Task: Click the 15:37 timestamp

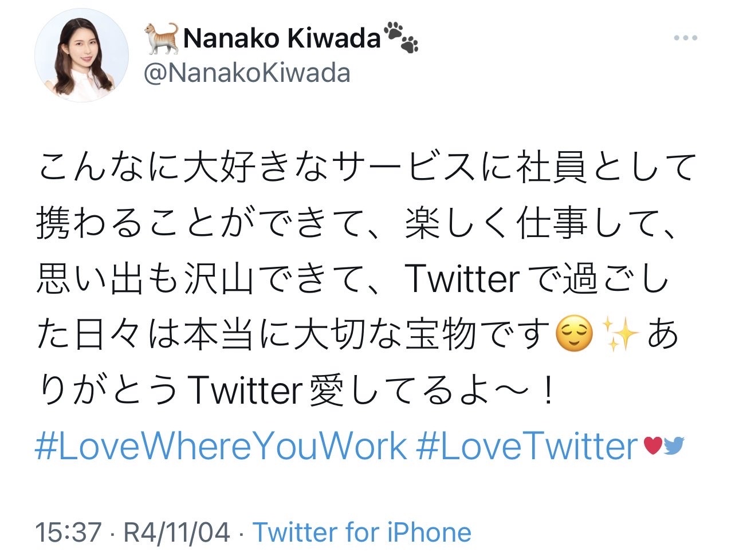Action: (68, 532)
